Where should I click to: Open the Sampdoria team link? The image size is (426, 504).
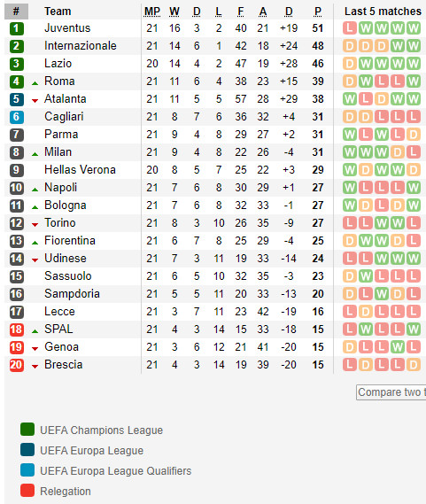pos(72,293)
